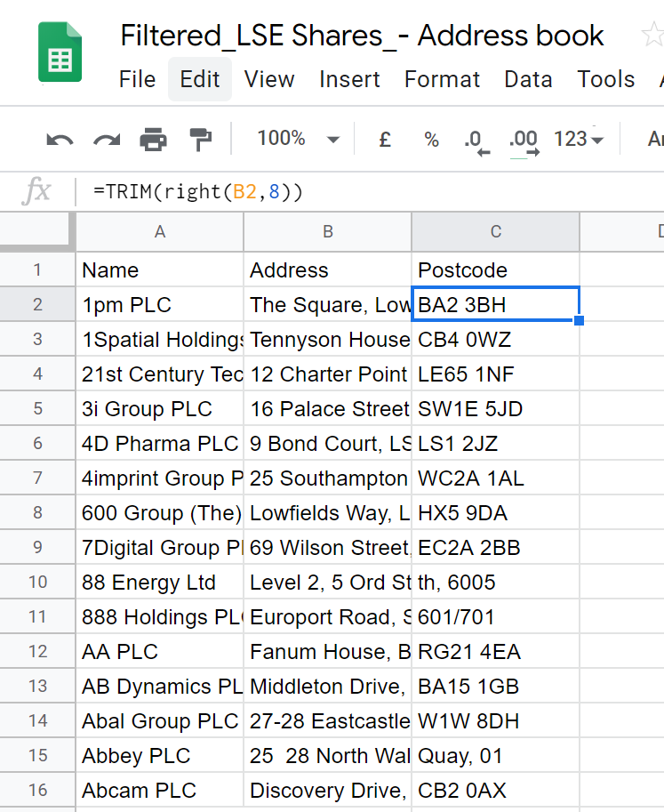Image resolution: width=664 pixels, height=812 pixels.
Task: Select cell containing 16 Palace Street
Action: tap(328, 408)
